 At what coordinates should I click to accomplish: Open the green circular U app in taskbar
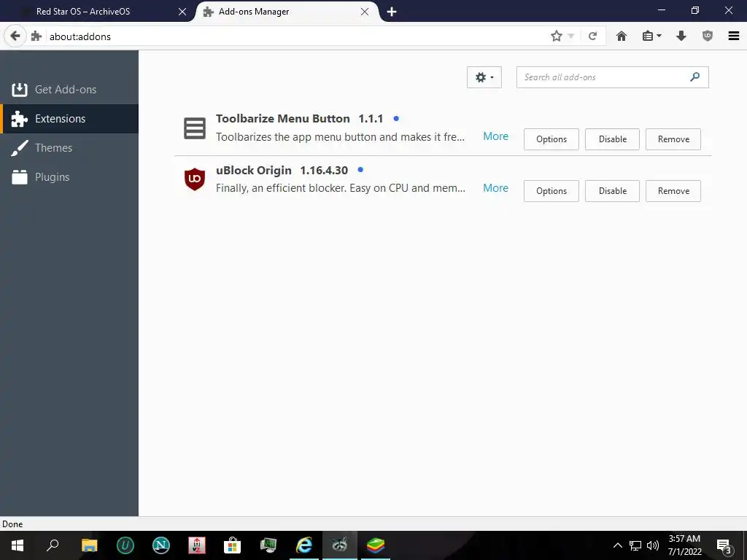(125, 545)
